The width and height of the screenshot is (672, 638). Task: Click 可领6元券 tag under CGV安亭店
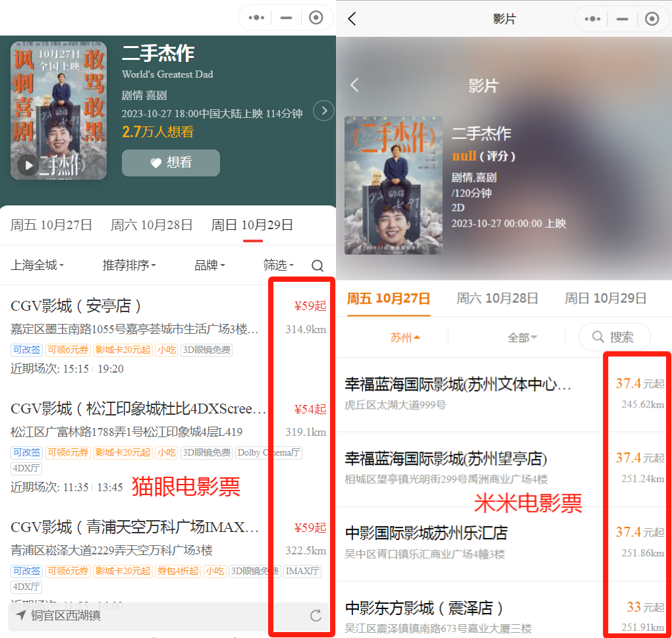(68, 350)
